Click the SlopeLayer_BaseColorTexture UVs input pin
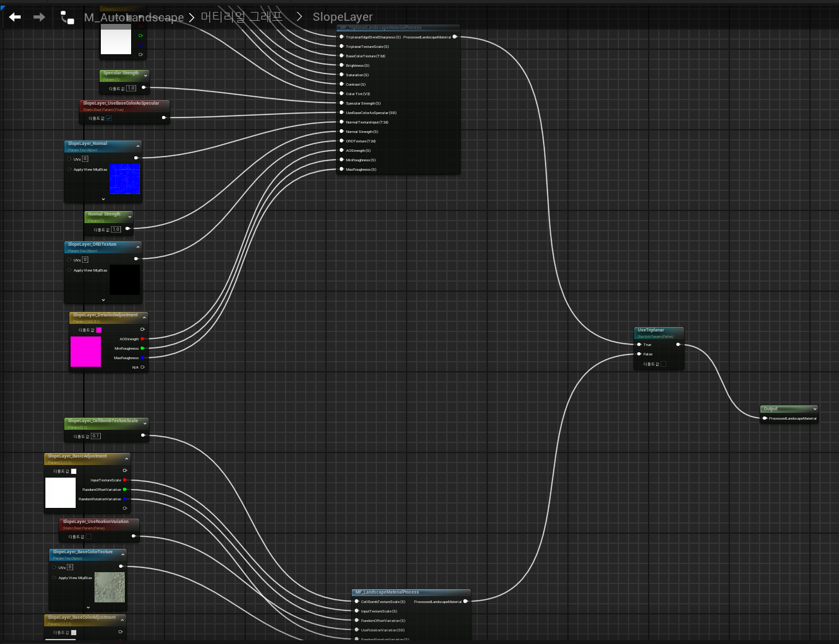The image size is (839, 644). 54,567
